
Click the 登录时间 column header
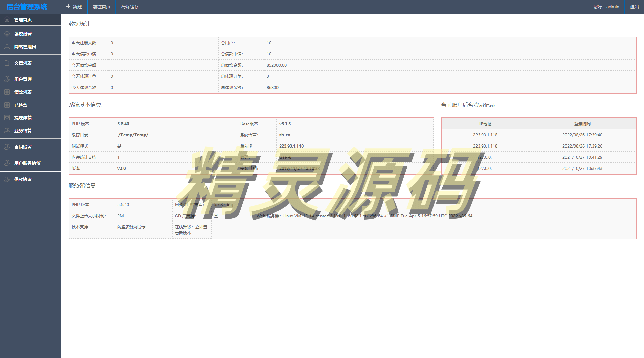[582, 124]
